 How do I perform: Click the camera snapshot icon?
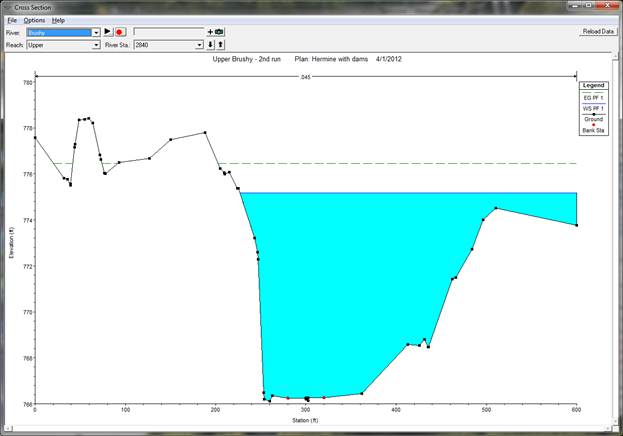coord(219,32)
